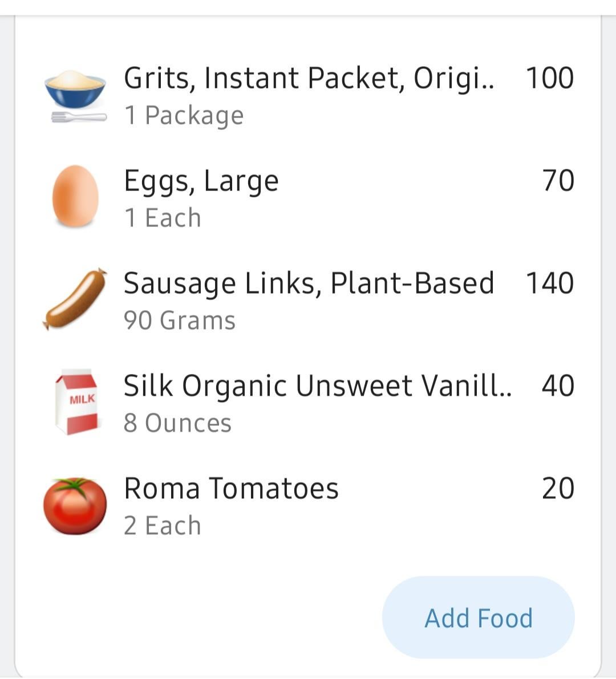This screenshot has height=679, width=616.
Task: Click the Add Food button
Action: tap(478, 617)
